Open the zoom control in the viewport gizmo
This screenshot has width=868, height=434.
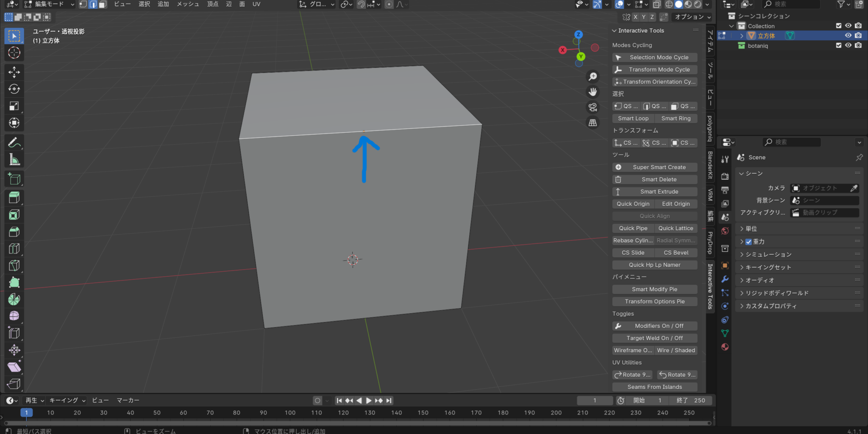tap(593, 76)
